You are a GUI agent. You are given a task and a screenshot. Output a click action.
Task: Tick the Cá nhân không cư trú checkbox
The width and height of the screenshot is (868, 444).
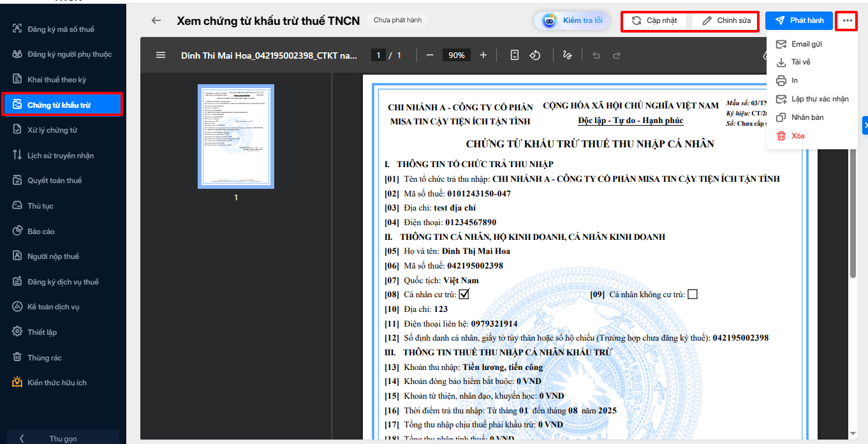pos(693,294)
